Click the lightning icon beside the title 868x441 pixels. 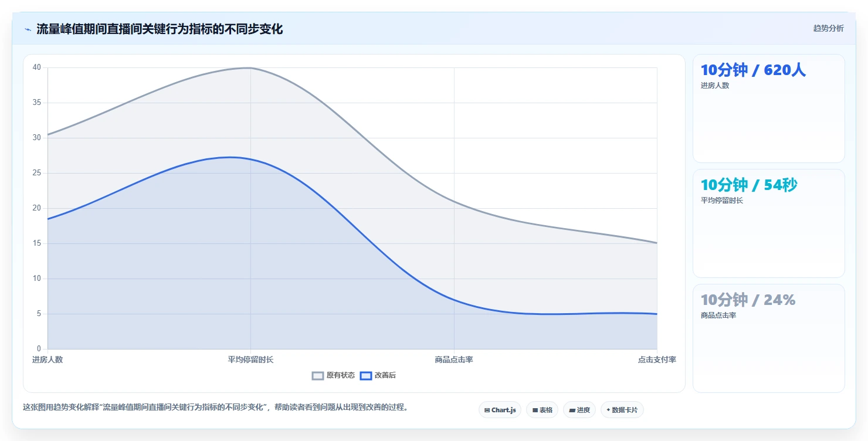(x=28, y=29)
